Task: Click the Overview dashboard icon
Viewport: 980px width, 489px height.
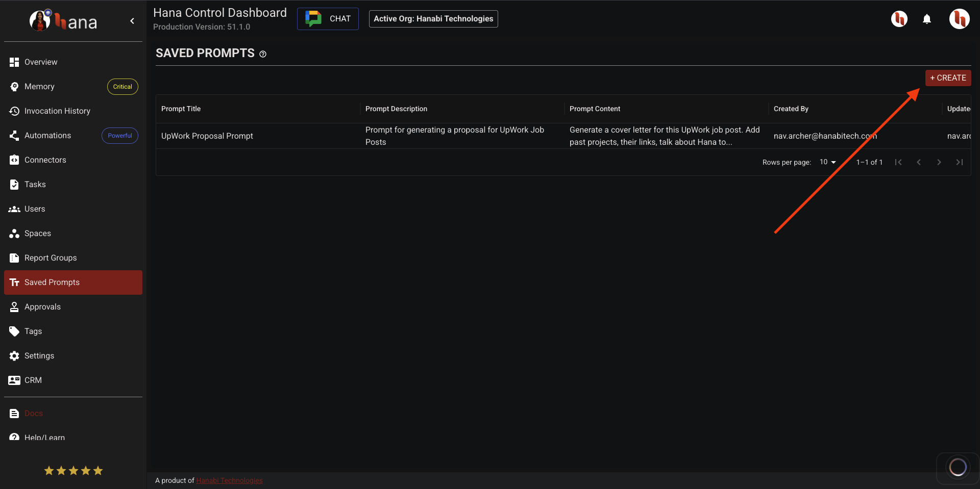Action: [x=14, y=62]
